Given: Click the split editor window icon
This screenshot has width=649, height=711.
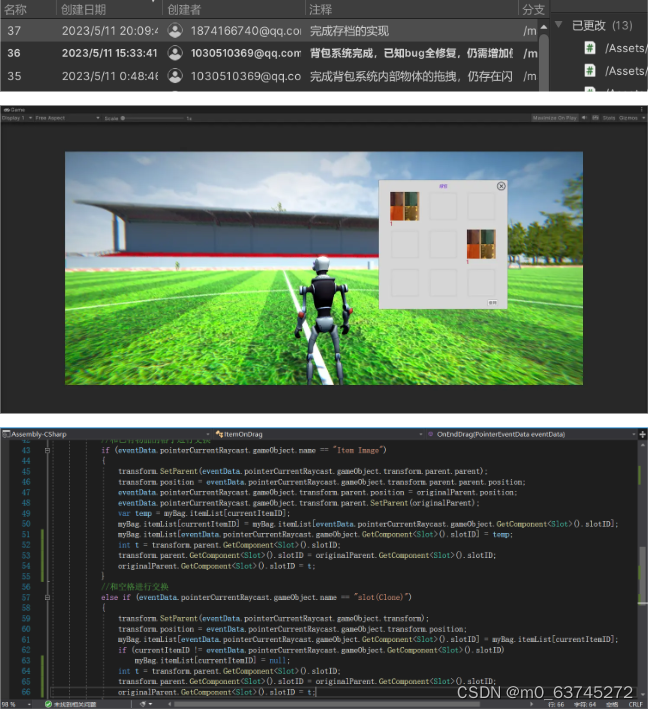Looking at the screenshot, I should click(642, 434).
